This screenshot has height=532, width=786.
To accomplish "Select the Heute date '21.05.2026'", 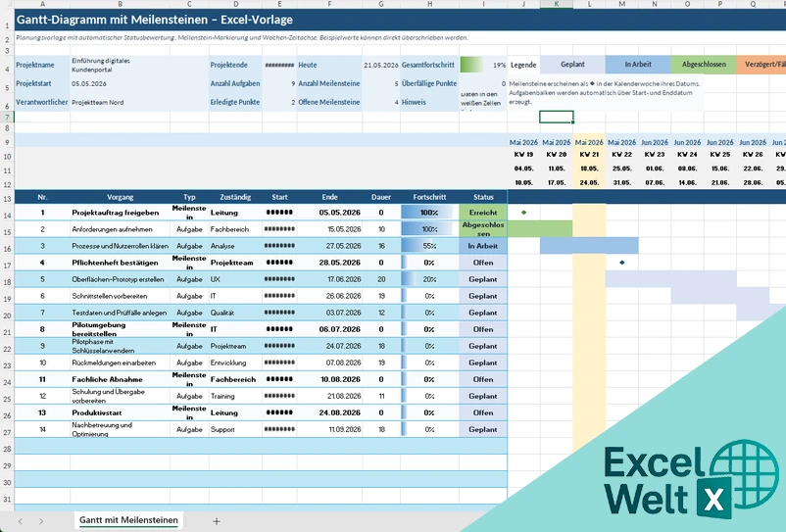I will pyautogui.click(x=381, y=65).
